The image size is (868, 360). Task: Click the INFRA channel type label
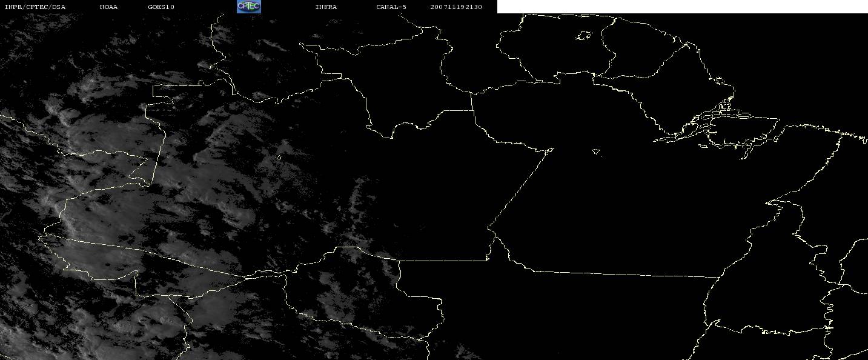click(x=326, y=7)
